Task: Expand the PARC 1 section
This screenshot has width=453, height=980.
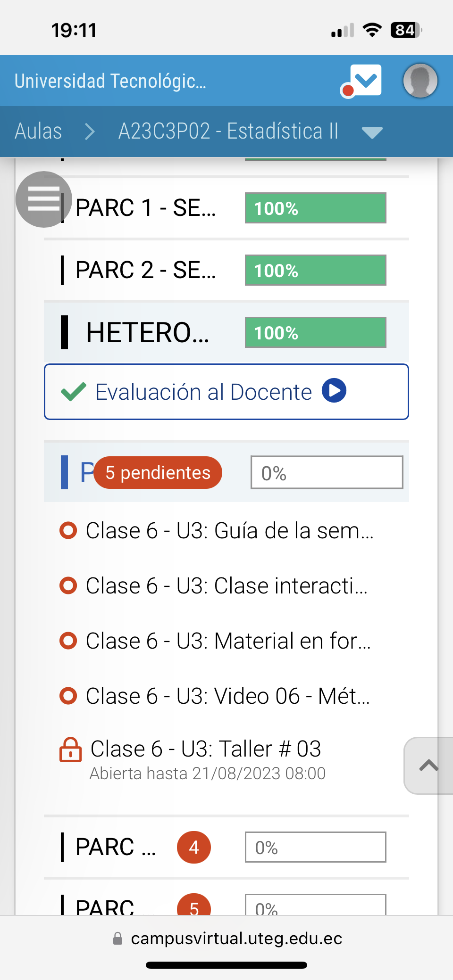Action: (x=145, y=208)
